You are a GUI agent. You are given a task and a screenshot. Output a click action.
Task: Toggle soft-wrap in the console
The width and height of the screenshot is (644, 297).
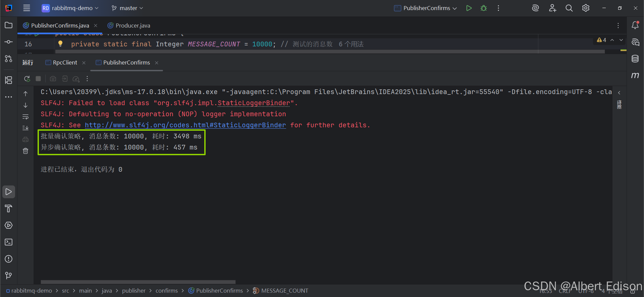25,117
